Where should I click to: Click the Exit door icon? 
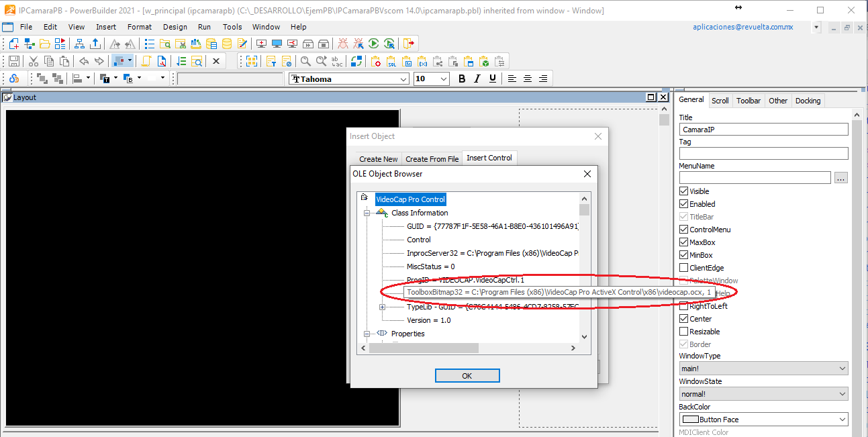pyautogui.click(x=409, y=44)
